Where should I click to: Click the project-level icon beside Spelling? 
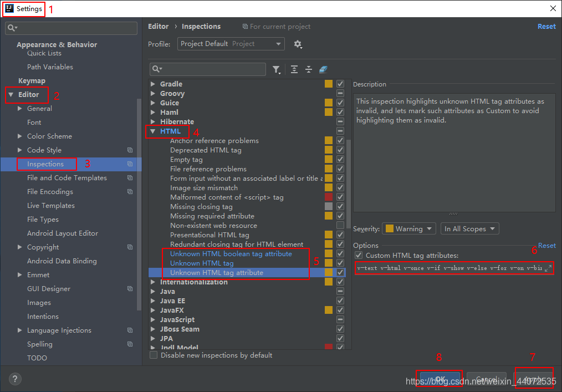coord(130,344)
